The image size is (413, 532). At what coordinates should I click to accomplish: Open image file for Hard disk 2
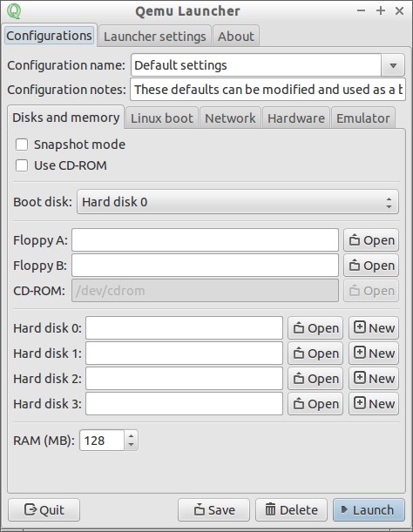pyautogui.click(x=315, y=379)
